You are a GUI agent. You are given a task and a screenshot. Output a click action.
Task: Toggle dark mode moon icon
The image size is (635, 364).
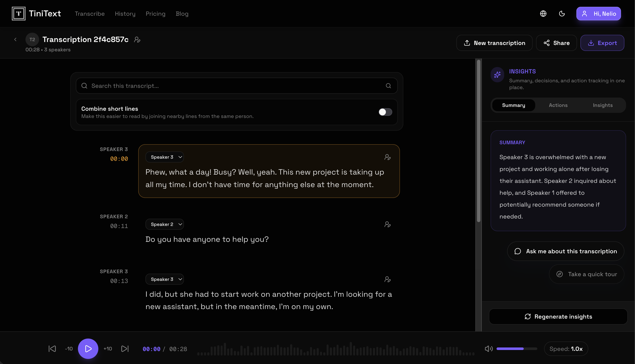tap(562, 14)
